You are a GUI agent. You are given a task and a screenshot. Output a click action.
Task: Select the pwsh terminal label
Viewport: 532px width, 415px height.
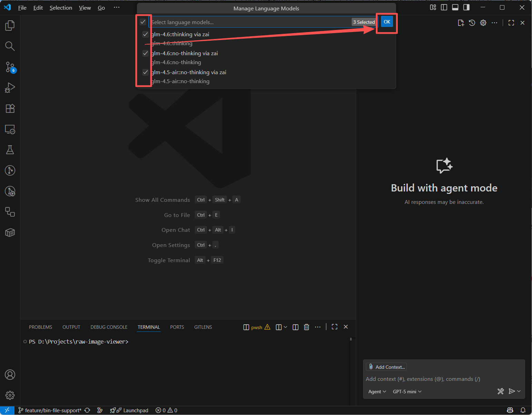coord(257,327)
